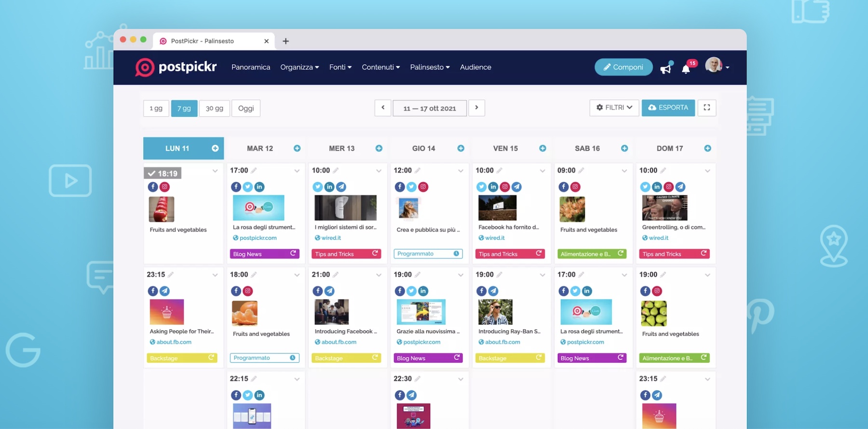Select the 1 gg view toggle
This screenshot has width=868, height=429.
(156, 108)
